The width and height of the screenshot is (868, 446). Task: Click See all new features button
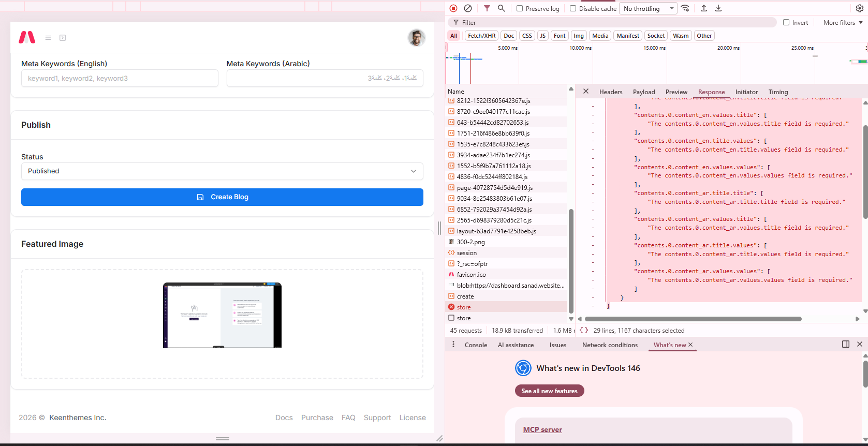[549, 391]
